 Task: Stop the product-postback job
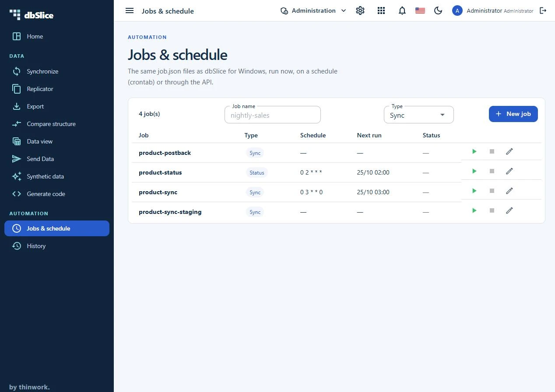pyautogui.click(x=492, y=151)
